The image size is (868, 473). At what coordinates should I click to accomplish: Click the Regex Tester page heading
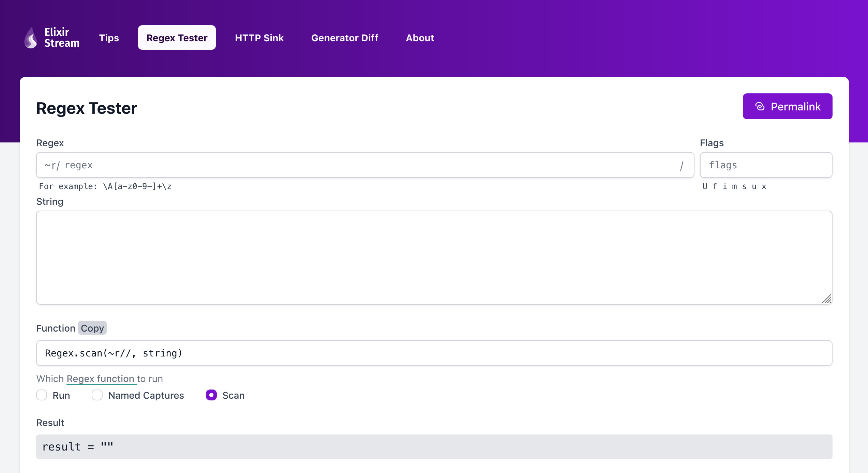point(87,108)
